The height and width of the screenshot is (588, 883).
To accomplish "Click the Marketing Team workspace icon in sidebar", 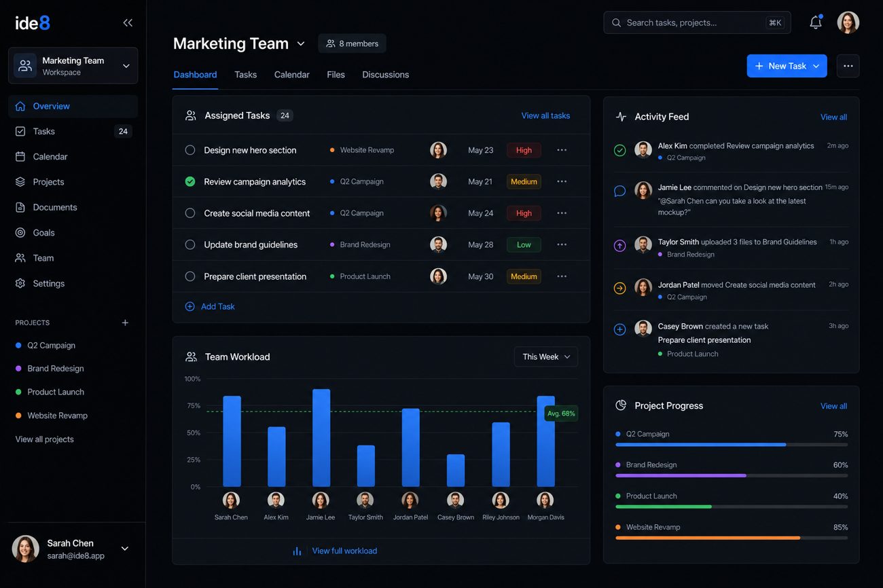I will [25, 66].
